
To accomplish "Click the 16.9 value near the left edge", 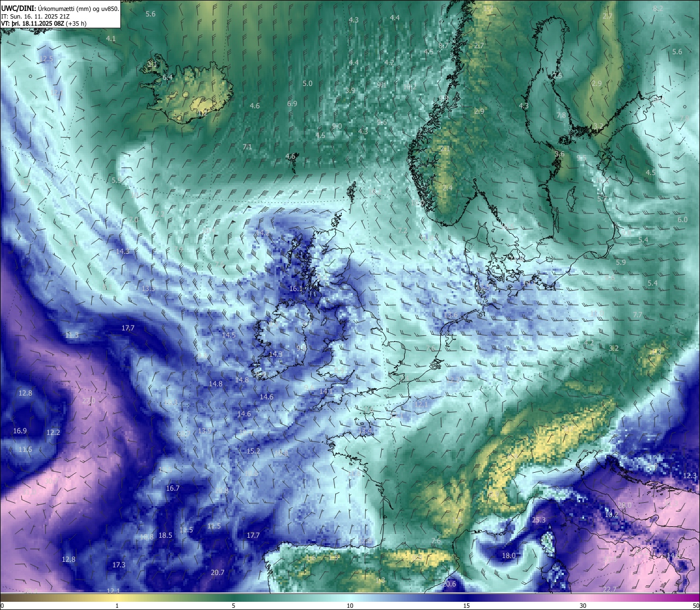I will (x=20, y=431).
